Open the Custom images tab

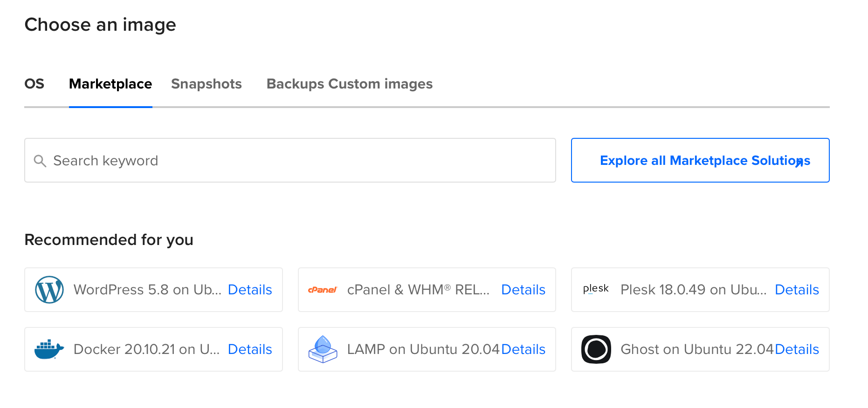coord(380,84)
